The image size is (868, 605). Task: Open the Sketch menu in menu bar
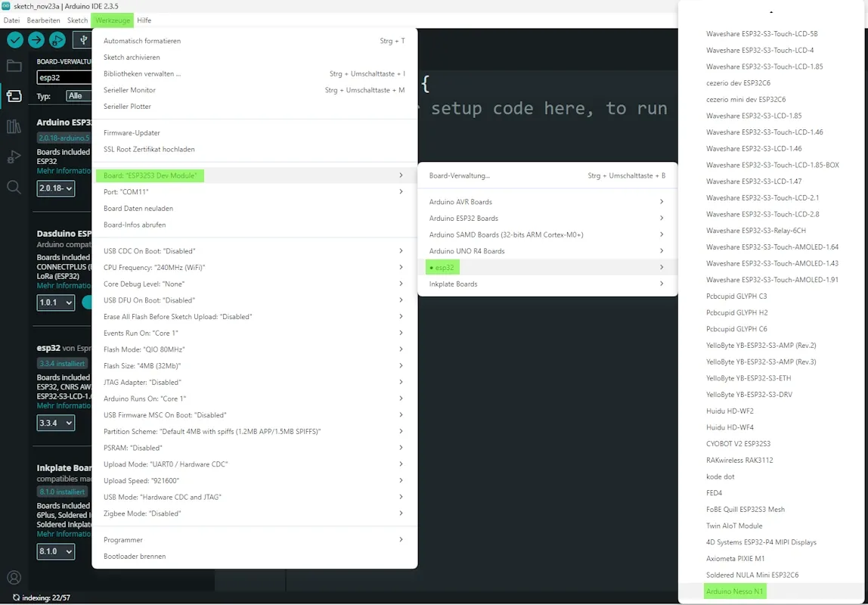click(x=77, y=20)
